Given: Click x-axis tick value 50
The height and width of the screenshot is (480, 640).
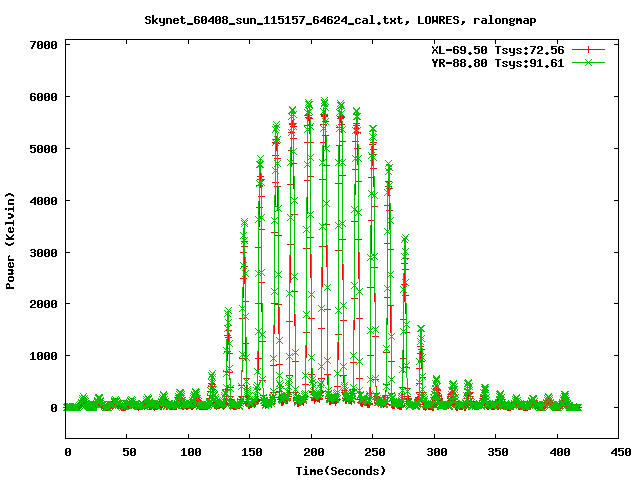Looking at the screenshot, I should click(129, 452).
